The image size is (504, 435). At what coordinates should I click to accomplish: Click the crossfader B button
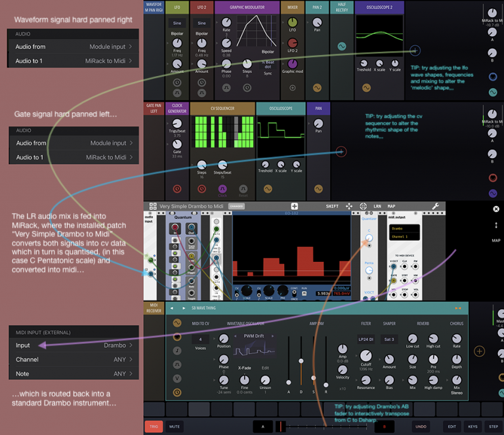(x=384, y=426)
